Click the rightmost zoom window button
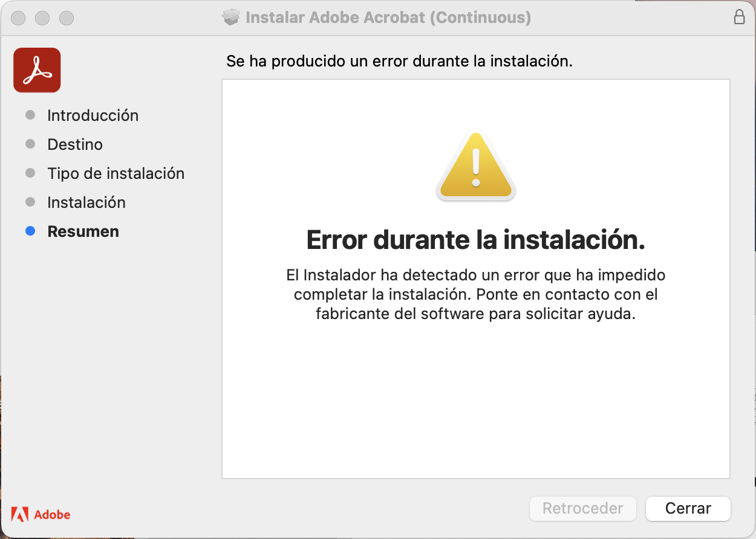 pos(67,18)
